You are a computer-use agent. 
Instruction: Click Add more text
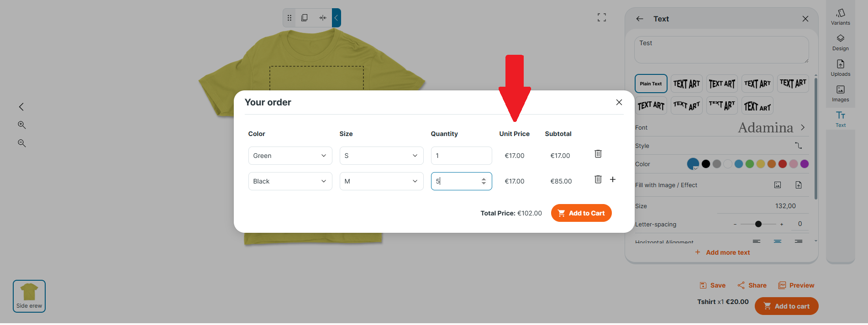[x=722, y=252]
